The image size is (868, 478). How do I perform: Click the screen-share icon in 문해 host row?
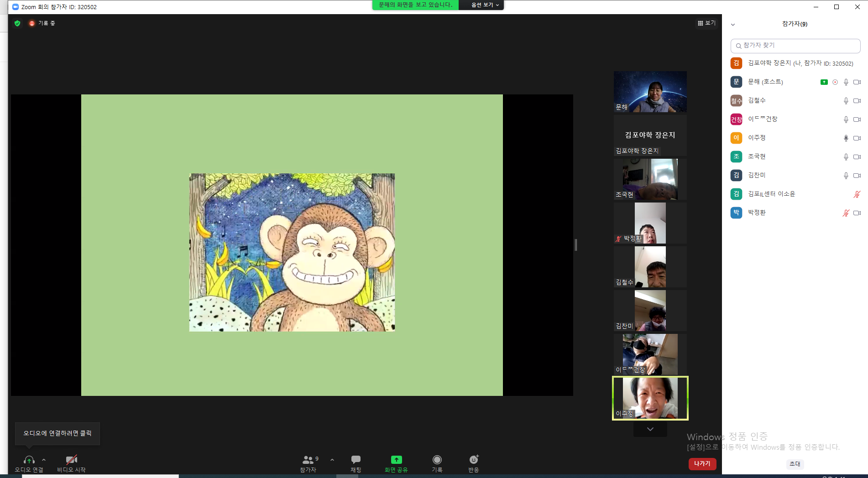(x=824, y=82)
